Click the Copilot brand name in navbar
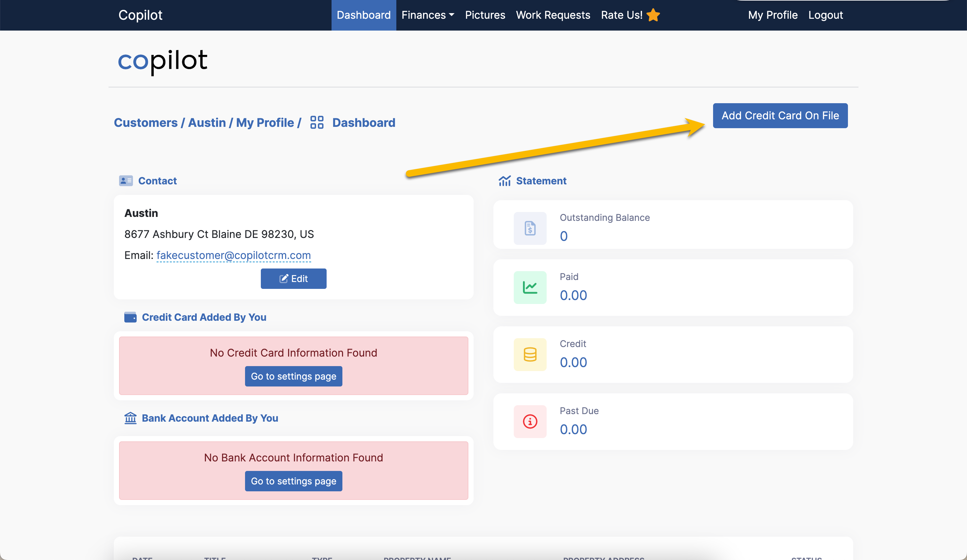Viewport: 967px width, 560px height. pyautogui.click(x=140, y=15)
